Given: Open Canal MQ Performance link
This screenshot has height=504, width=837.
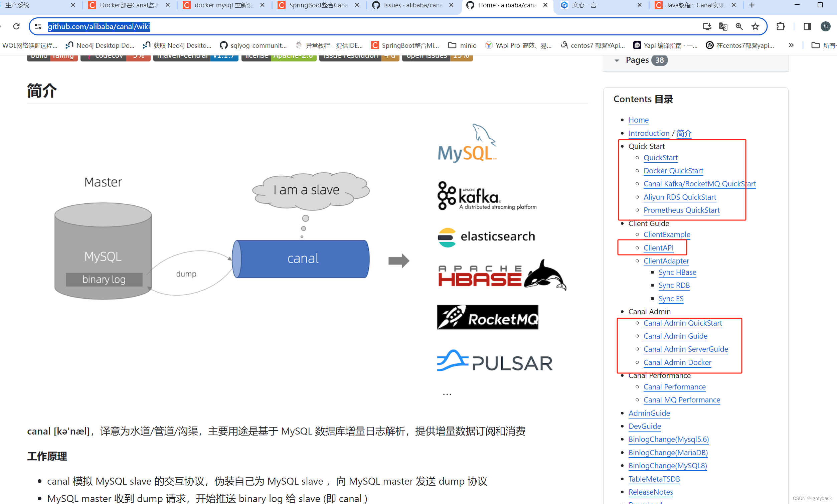Looking at the screenshot, I should pyautogui.click(x=682, y=400).
